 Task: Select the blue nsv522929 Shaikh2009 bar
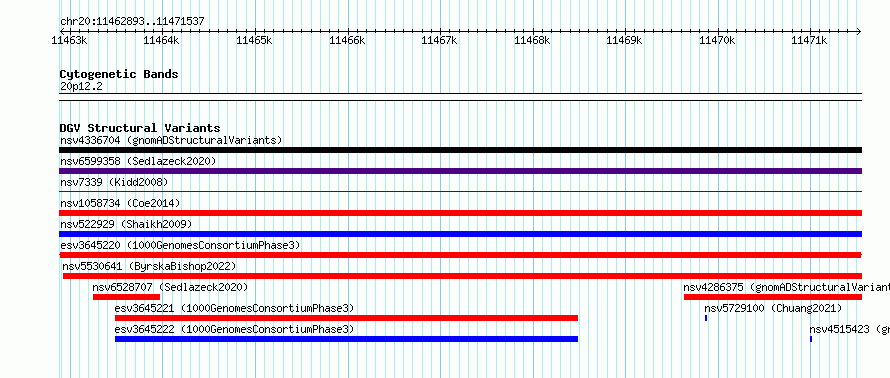(460, 234)
